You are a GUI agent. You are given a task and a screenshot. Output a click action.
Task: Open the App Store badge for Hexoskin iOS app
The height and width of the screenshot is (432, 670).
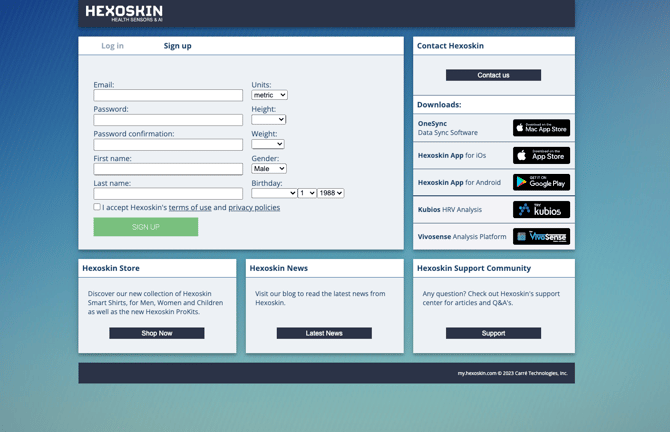tap(541, 156)
